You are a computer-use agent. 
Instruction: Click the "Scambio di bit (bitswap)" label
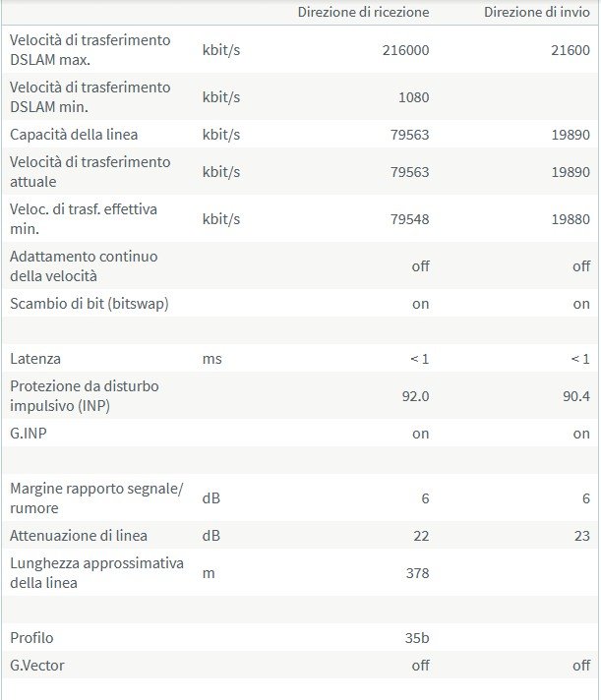point(89,304)
